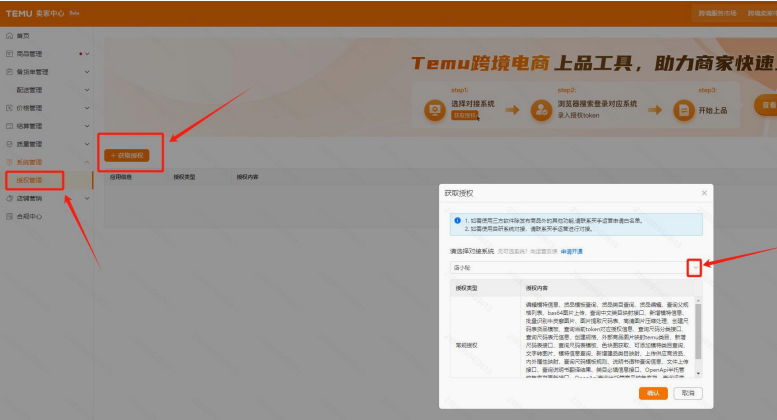This screenshot has width=777, height=420.
Task: Cancel with the 取消 button
Action: click(688, 393)
